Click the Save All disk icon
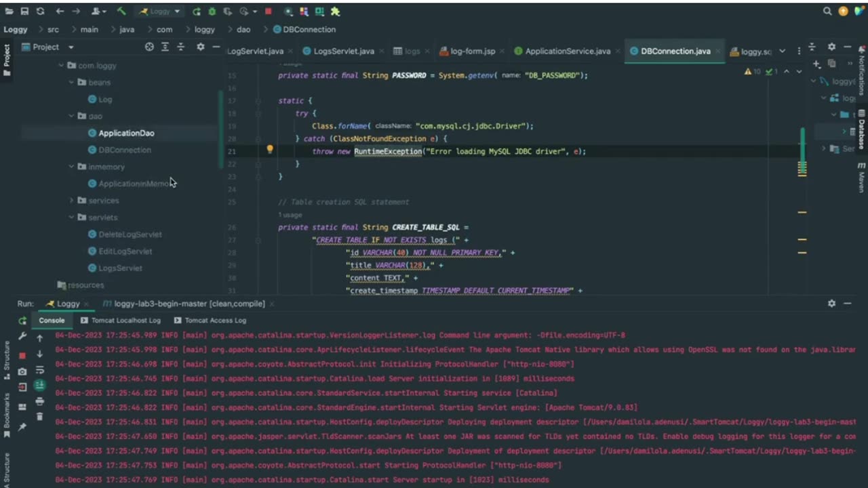 (x=24, y=12)
